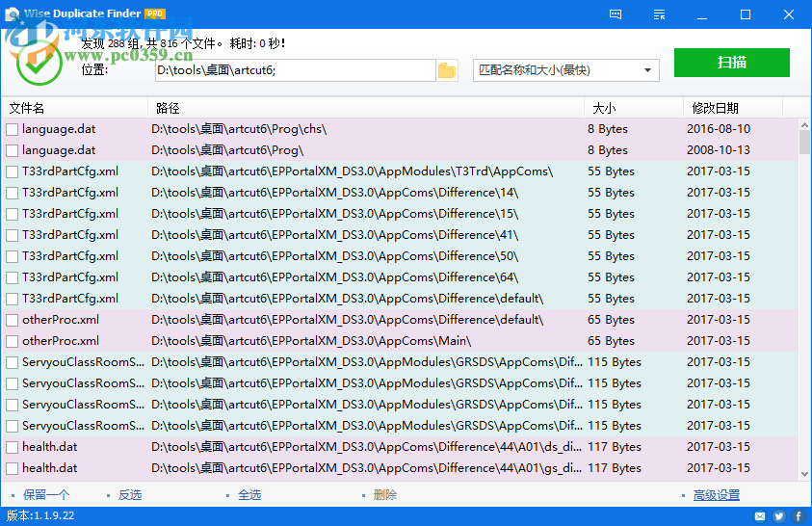Open the match mode dropdown

click(x=566, y=70)
